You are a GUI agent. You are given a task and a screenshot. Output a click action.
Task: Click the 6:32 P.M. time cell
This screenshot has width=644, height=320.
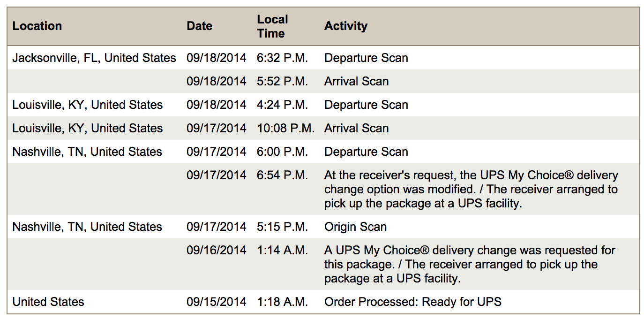pos(282,58)
